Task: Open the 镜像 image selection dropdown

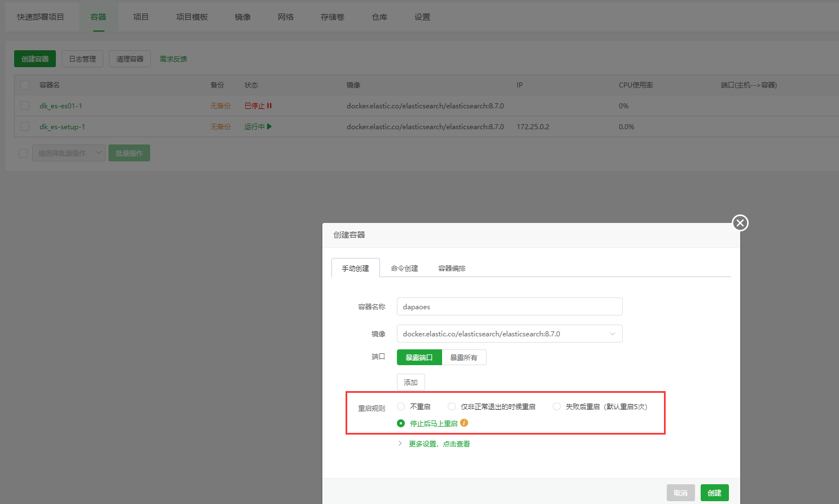Action: tap(509, 334)
